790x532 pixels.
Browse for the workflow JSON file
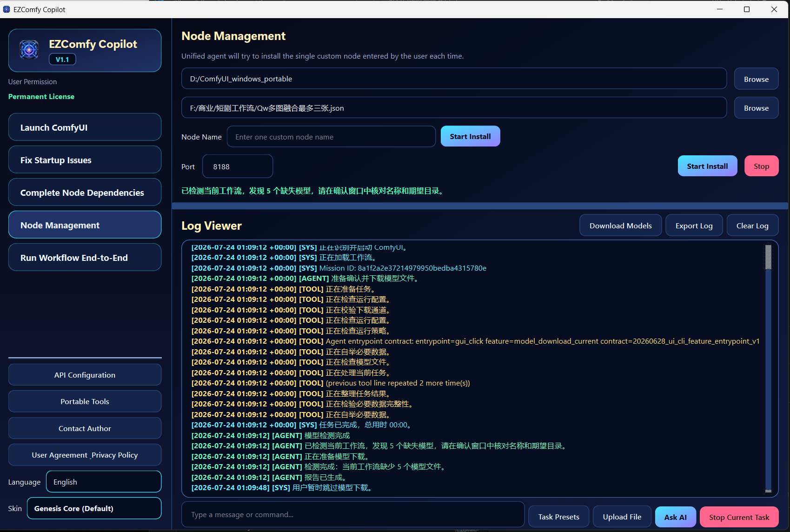tap(756, 108)
